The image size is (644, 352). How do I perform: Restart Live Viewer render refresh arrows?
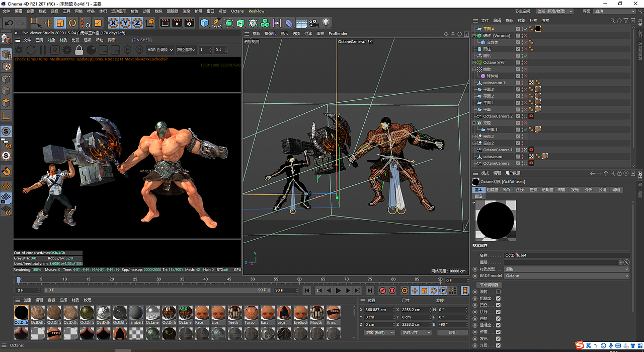point(31,50)
